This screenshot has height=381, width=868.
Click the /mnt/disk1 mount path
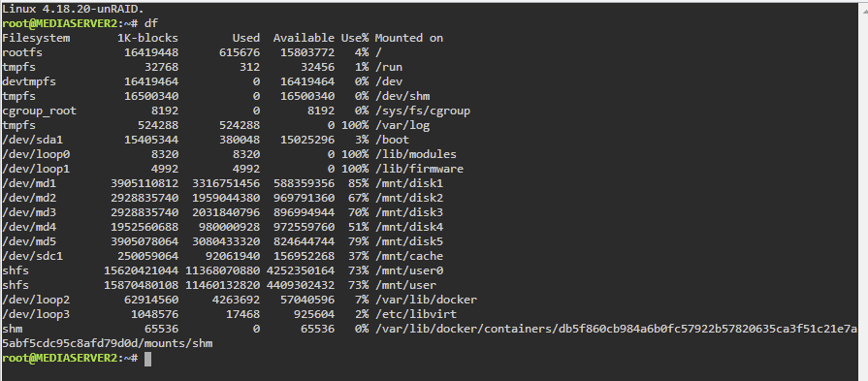point(409,183)
